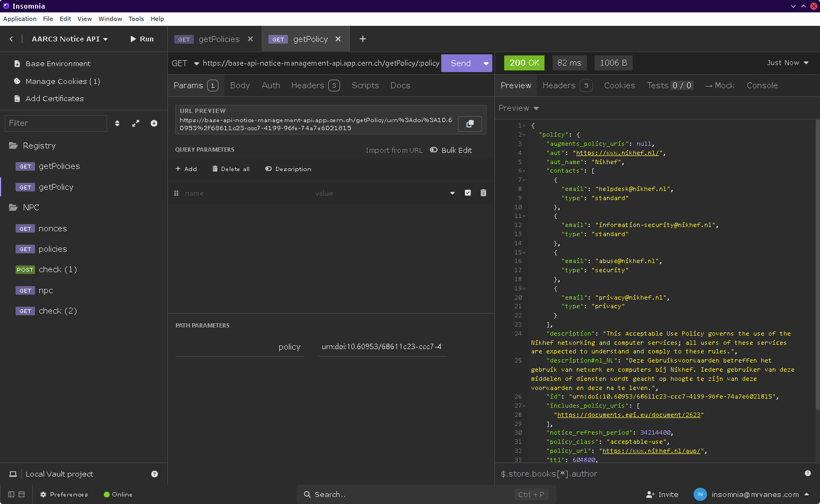
Task: Click the sidebar Filter input field
Action: click(x=56, y=123)
